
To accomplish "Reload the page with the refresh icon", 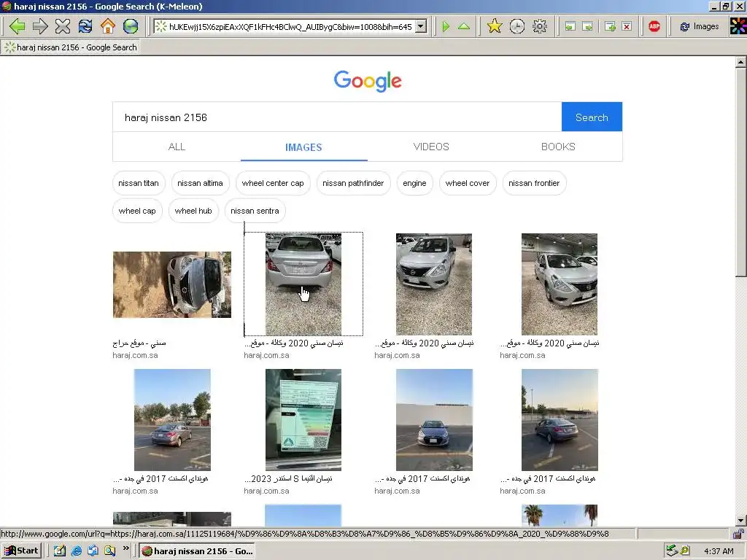I will point(85,26).
